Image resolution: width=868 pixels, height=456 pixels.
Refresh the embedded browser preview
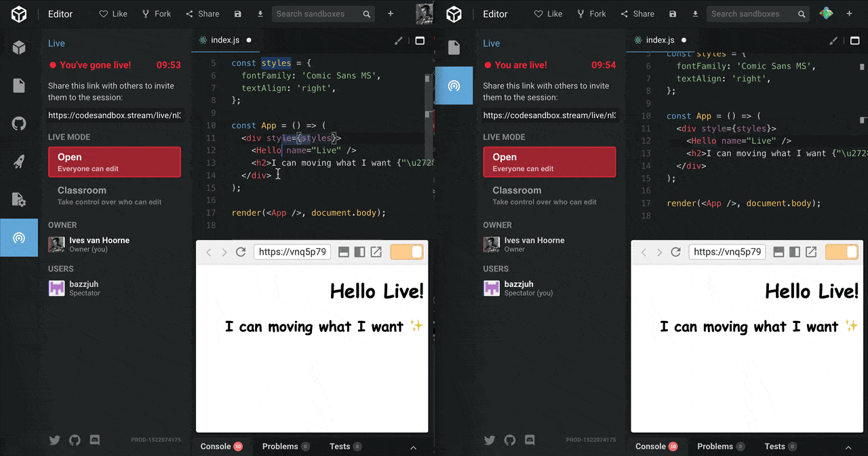point(241,252)
